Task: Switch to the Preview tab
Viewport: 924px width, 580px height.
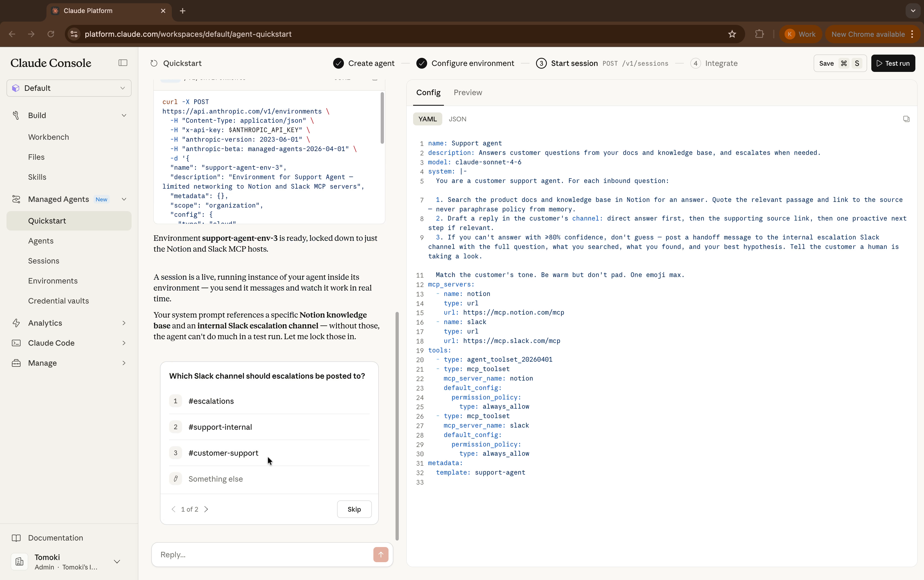Action: (468, 92)
